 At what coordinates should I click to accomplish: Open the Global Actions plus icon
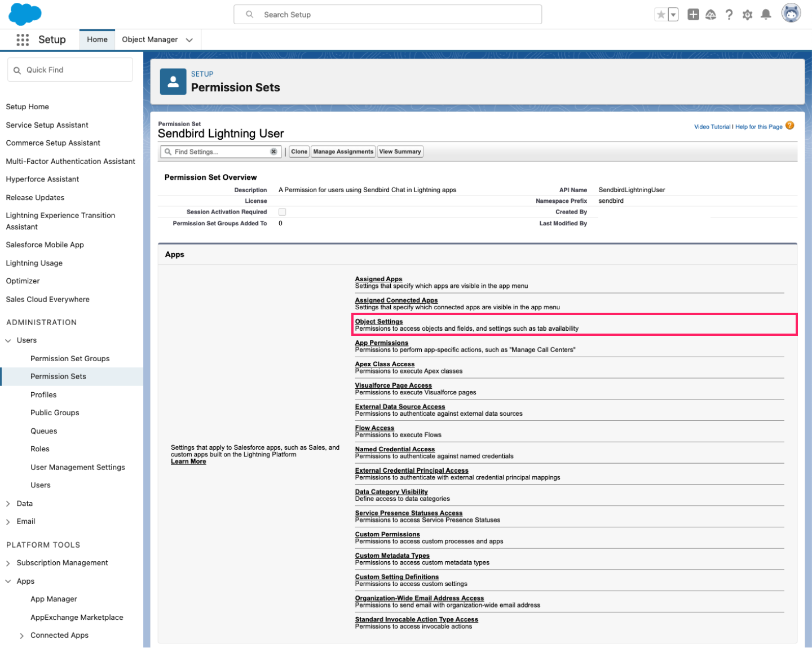(694, 15)
